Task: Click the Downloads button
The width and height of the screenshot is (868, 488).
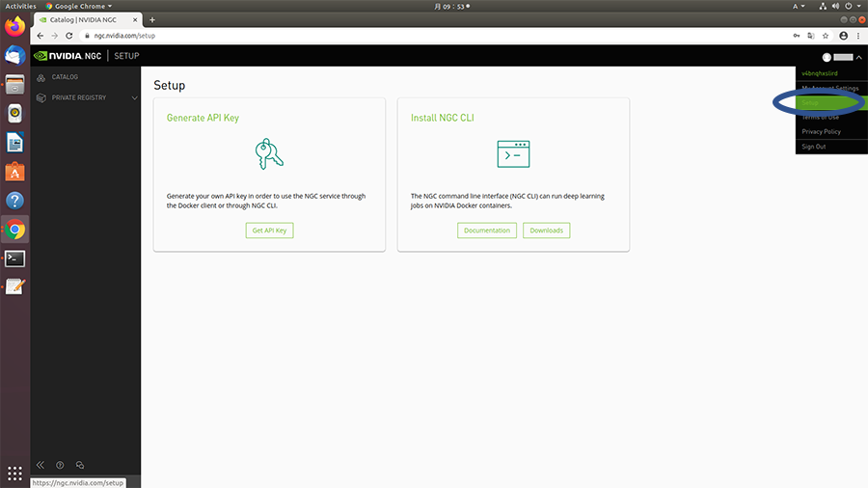Action: [x=547, y=230]
